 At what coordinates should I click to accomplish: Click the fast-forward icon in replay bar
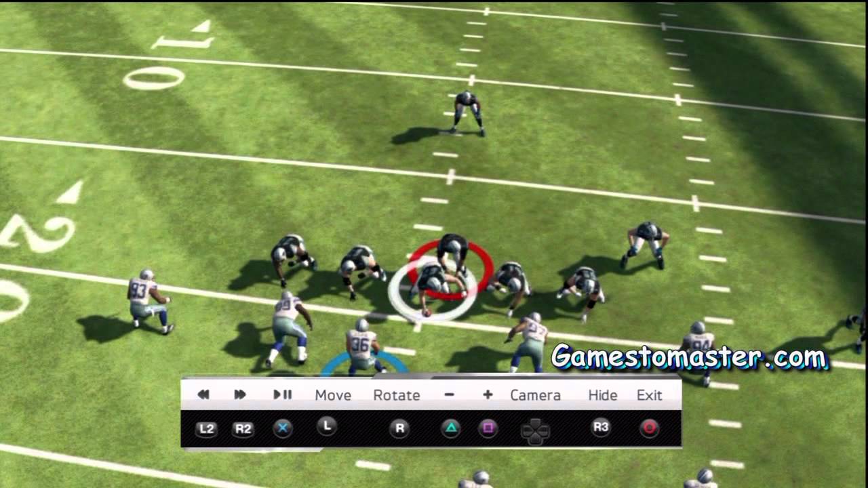tap(240, 394)
